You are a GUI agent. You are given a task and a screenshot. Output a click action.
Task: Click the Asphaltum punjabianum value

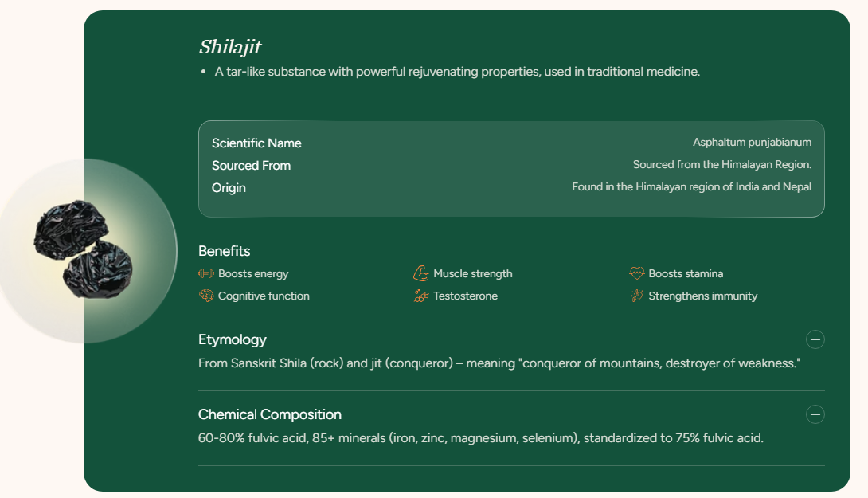(752, 143)
